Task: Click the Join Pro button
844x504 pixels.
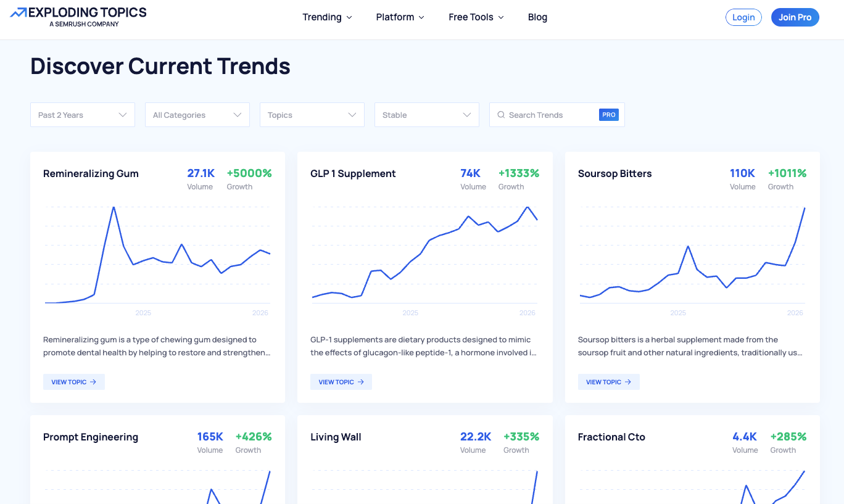Action: 795,17
